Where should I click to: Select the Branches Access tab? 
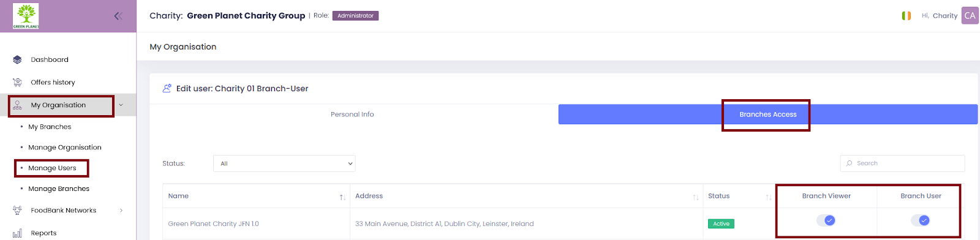pyautogui.click(x=768, y=114)
